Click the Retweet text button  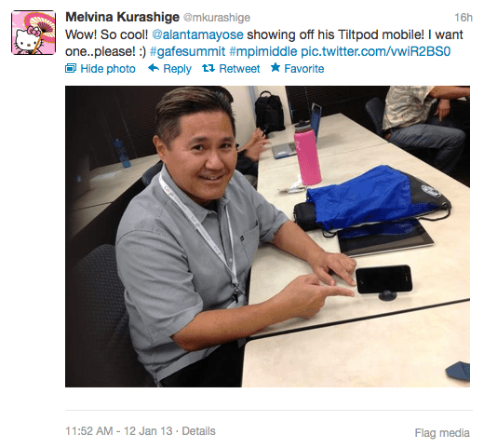coord(239,69)
